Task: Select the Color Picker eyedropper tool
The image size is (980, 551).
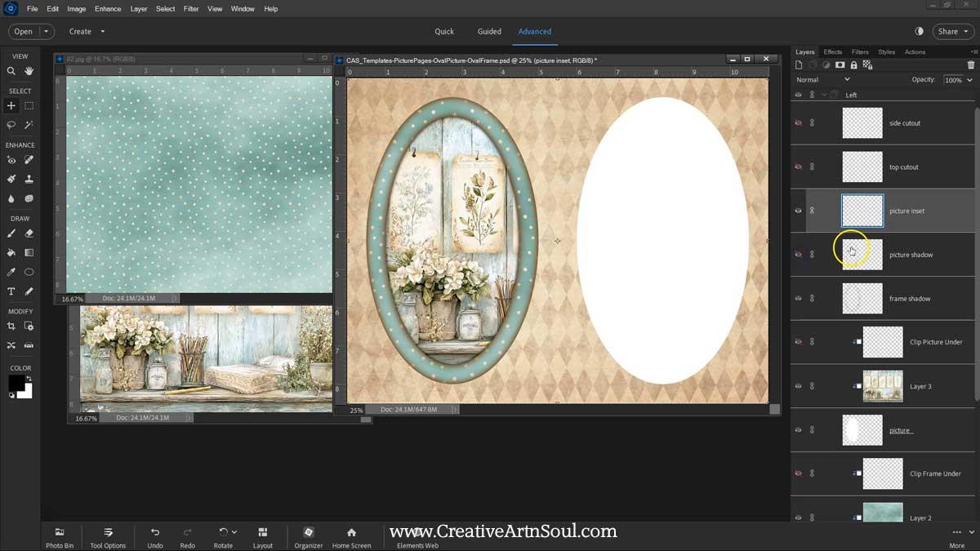Action: click(11, 272)
